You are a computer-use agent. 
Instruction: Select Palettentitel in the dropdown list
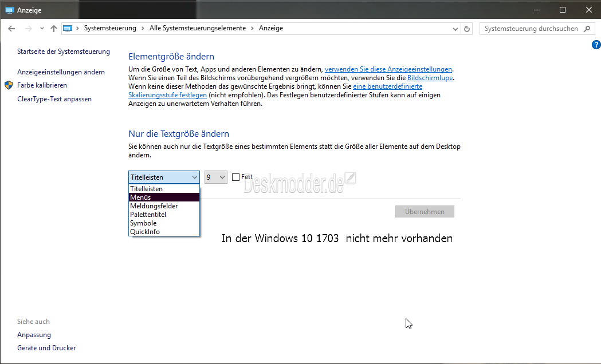164,215
